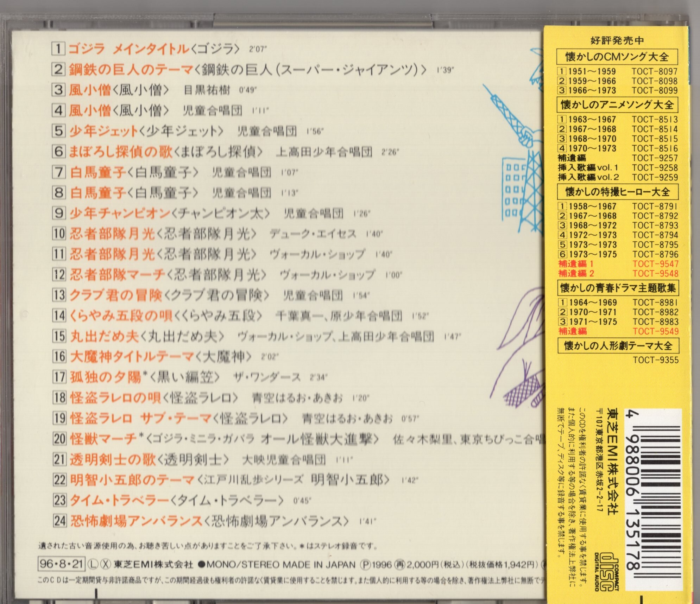Click catalog number TOCT-8099
Image resolution: width=700 pixels, height=604 pixels.
tap(655, 90)
